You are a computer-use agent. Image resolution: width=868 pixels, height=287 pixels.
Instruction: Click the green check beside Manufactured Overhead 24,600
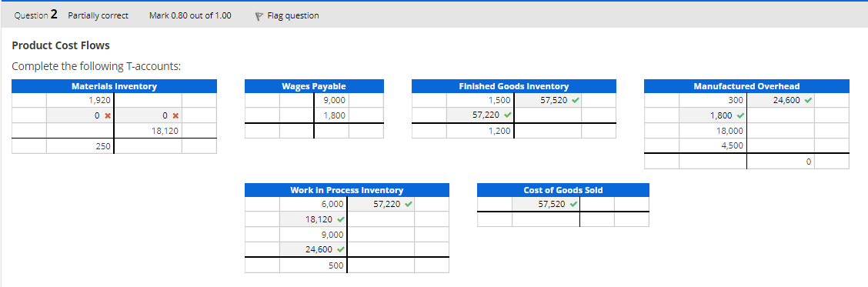click(x=808, y=100)
